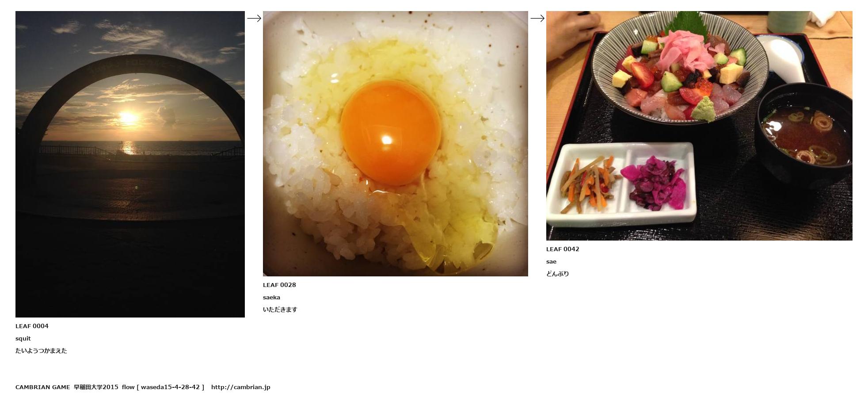Image resolution: width=868 pixels, height=398 pixels.
Task: Click the flow label in the footer
Action: pyautogui.click(x=128, y=387)
